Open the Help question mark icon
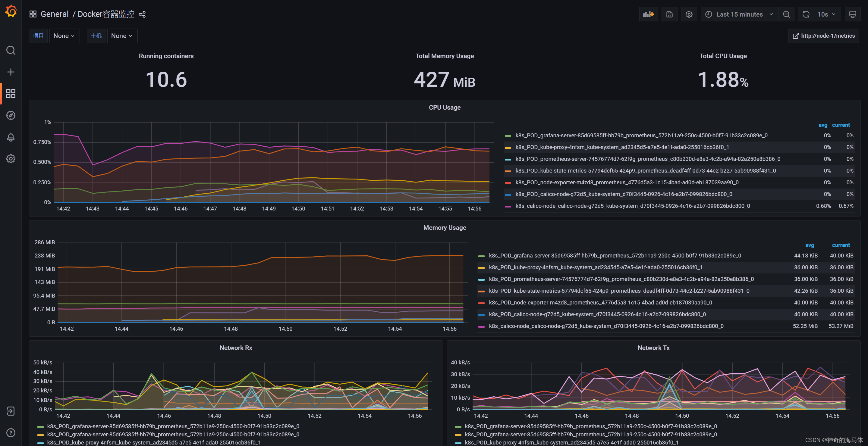This screenshot has height=446, width=868. click(x=11, y=432)
